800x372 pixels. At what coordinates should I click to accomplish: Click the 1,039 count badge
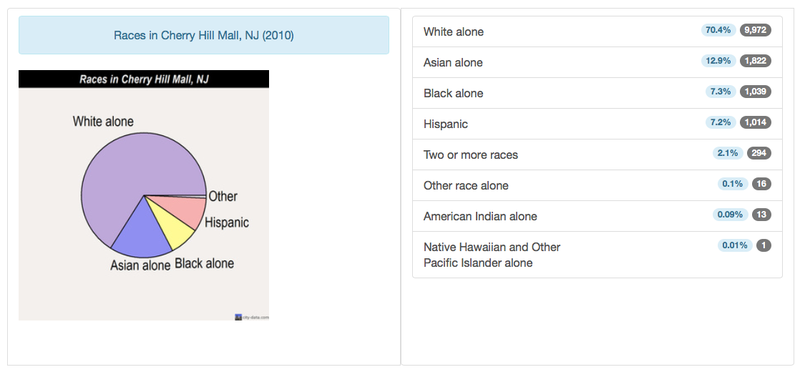click(x=756, y=91)
